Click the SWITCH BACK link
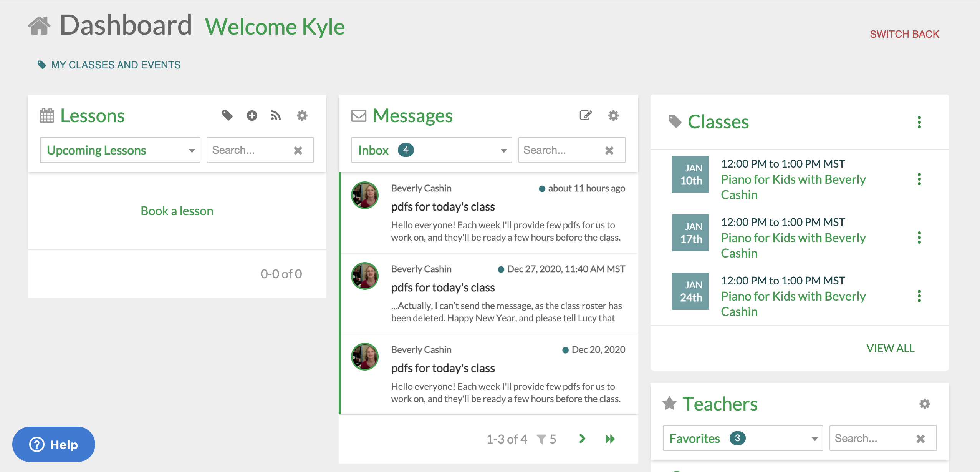This screenshot has height=472, width=980. tap(904, 34)
